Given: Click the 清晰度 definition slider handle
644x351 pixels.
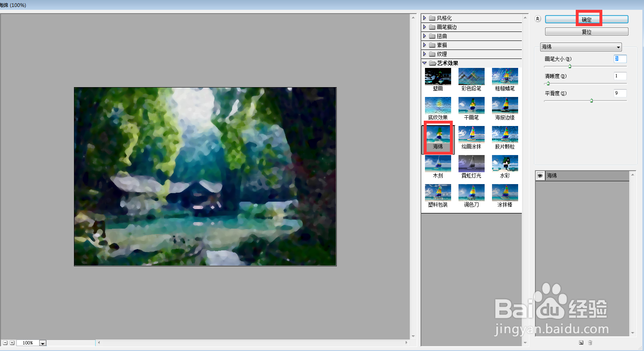Looking at the screenshot, I should coord(548,83).
